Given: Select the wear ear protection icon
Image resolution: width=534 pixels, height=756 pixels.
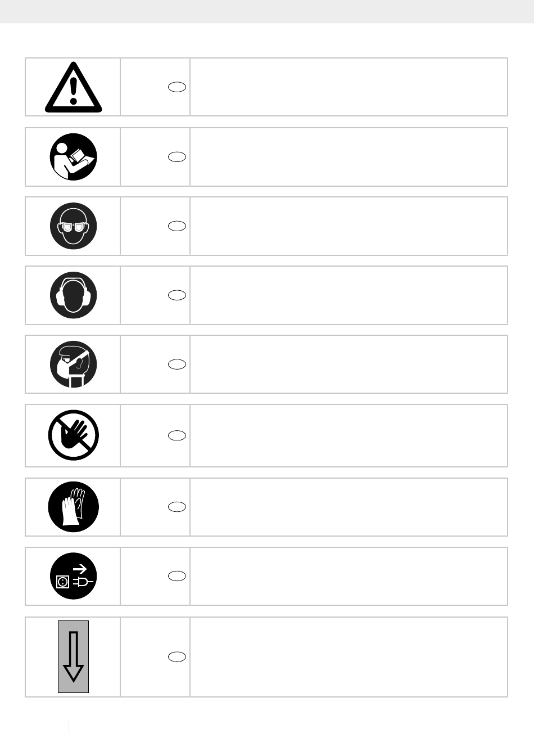Looking at the screenshot, I should point(74,295).
